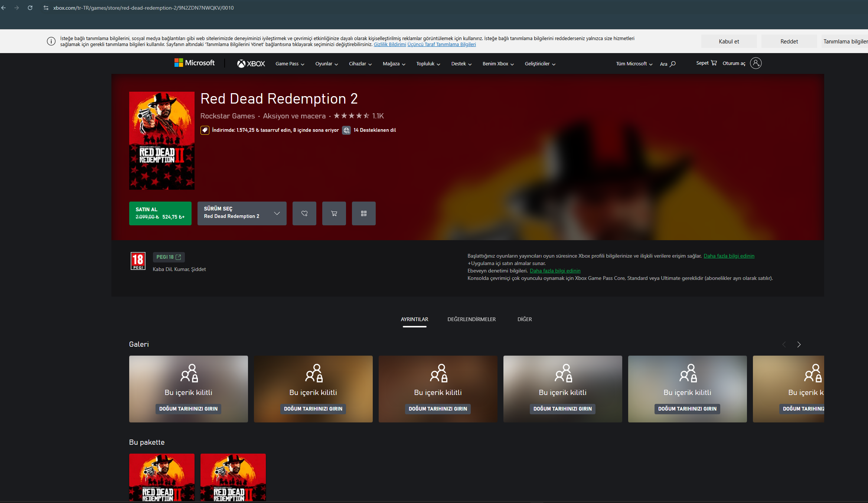This screenshot has height=503, width=868.
Task: Expand the Destek menu
Action: pos(461,64)
